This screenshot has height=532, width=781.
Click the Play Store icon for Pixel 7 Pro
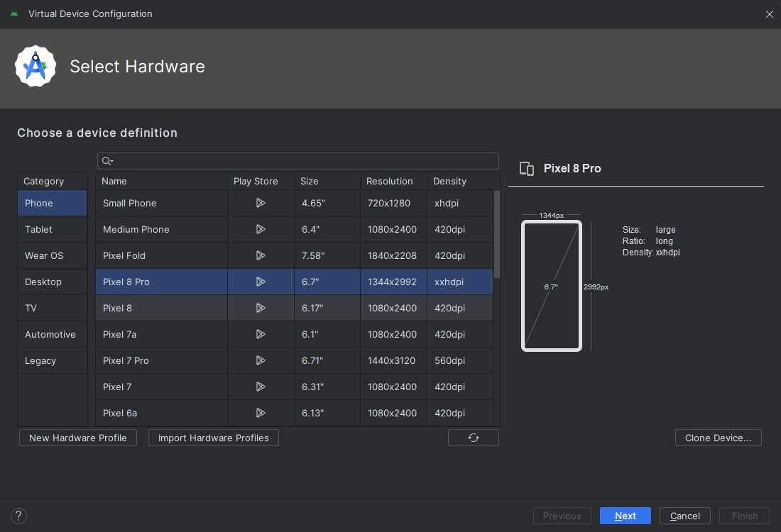[261, 360]
